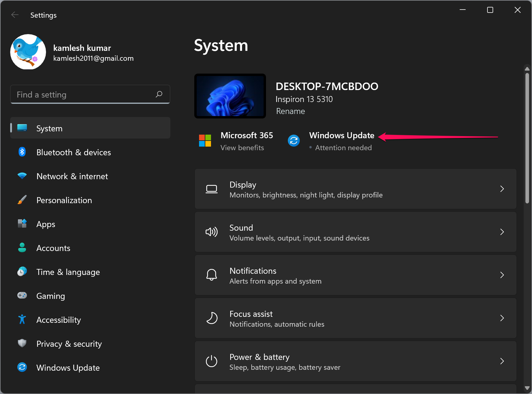Open Personalization settings
Image resolution: width=532 pixels, height=394 pixels.
click(x=90, y=200)
